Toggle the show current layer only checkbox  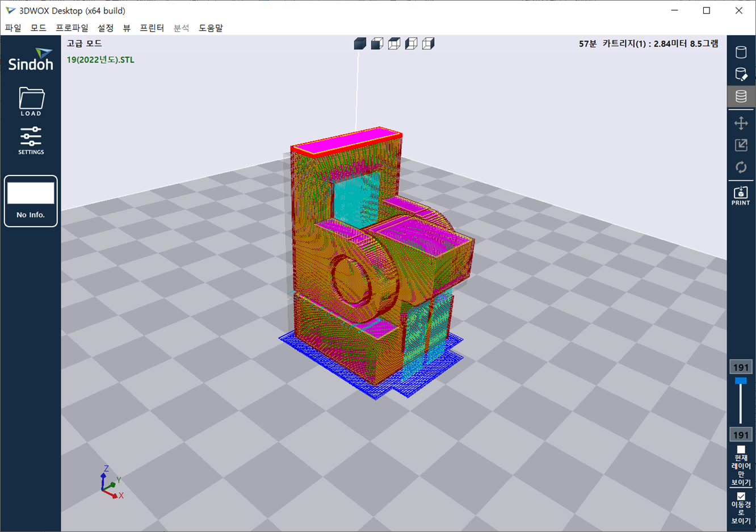point(741,450)
